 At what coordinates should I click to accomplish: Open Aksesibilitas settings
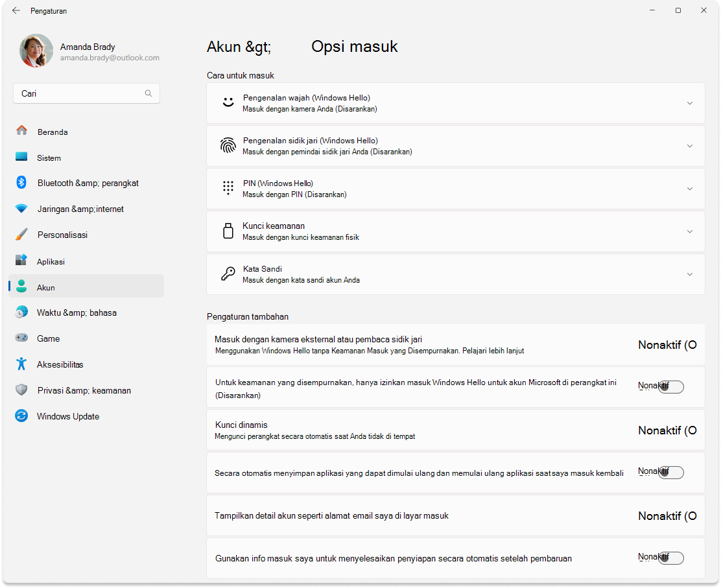(86, 364)
